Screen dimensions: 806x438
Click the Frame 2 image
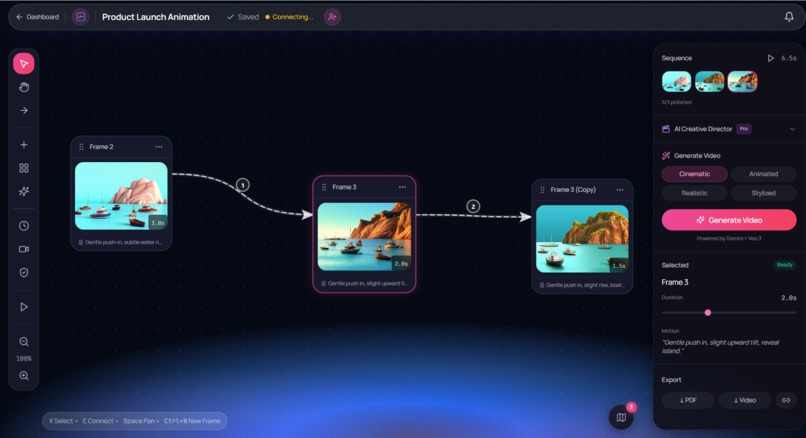pos(121,196)
